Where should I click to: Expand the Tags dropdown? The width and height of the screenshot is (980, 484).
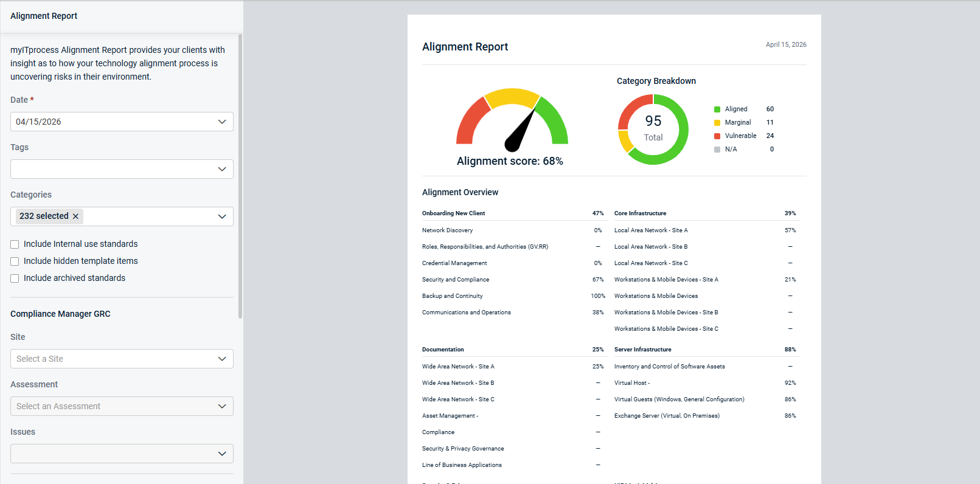pos(222,169)
